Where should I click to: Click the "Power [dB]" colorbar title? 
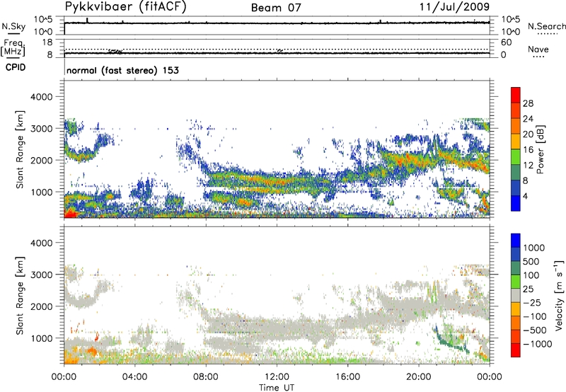point(540,149)
